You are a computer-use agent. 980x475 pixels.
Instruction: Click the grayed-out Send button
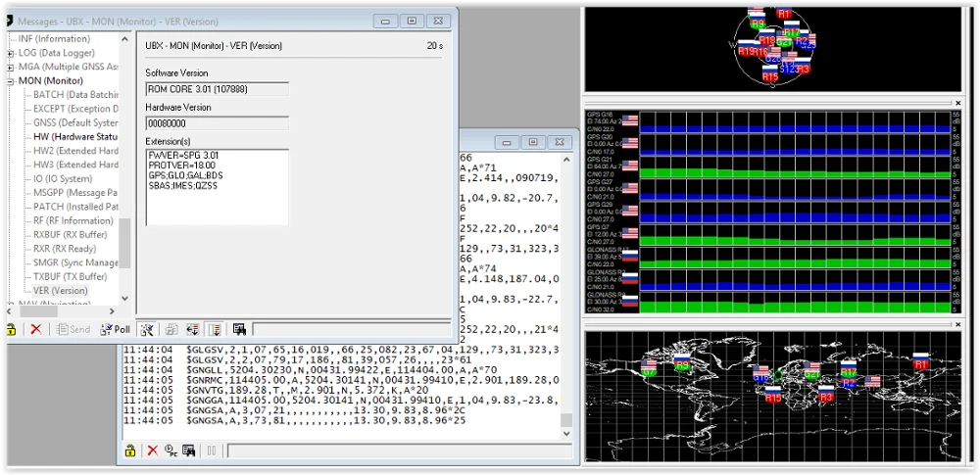click(73, 329)
